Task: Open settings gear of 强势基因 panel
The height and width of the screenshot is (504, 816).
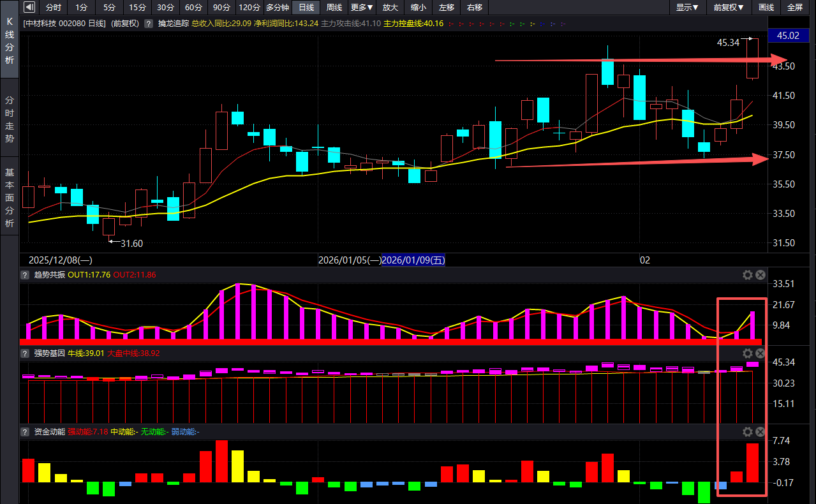Action: [748, 353]
